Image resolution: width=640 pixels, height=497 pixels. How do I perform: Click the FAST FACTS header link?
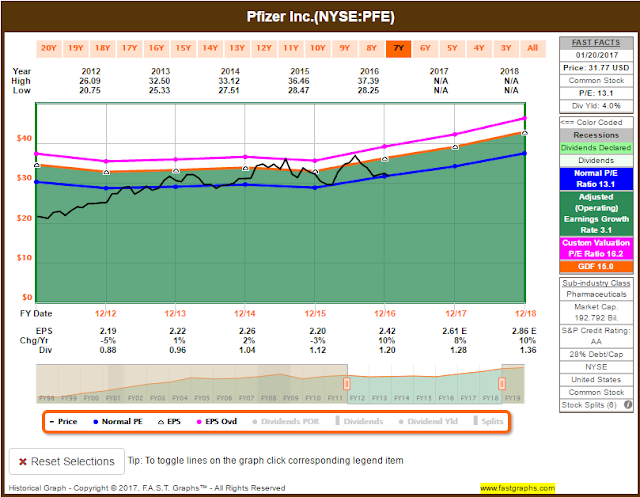596,42
